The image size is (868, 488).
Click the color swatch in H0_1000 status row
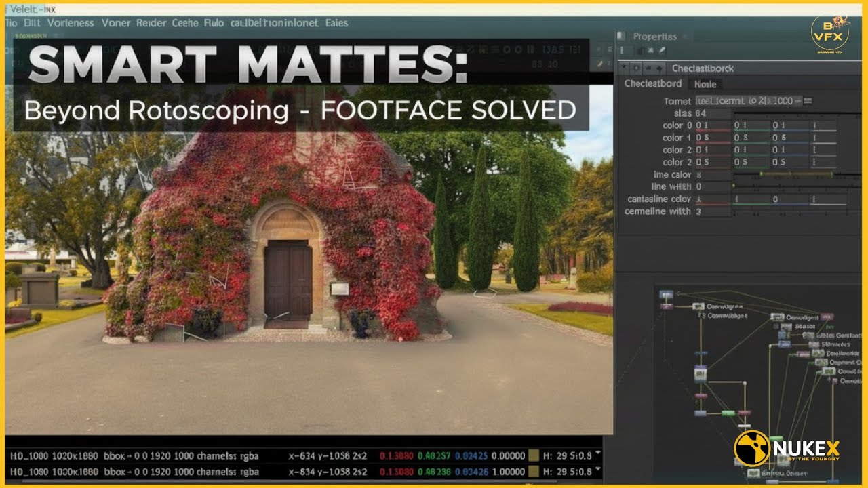(533, 455)
